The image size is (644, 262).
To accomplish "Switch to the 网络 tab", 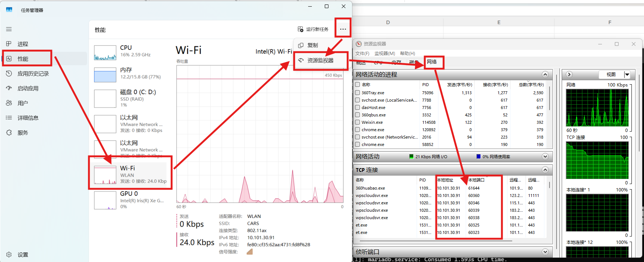I will [x=432, y=62].
